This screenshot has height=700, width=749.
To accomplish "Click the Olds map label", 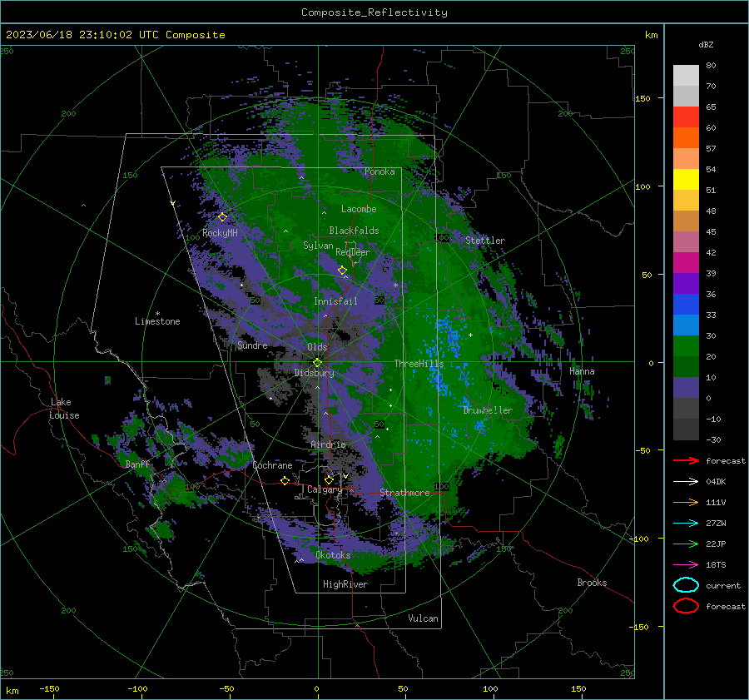I will [317, 347].
